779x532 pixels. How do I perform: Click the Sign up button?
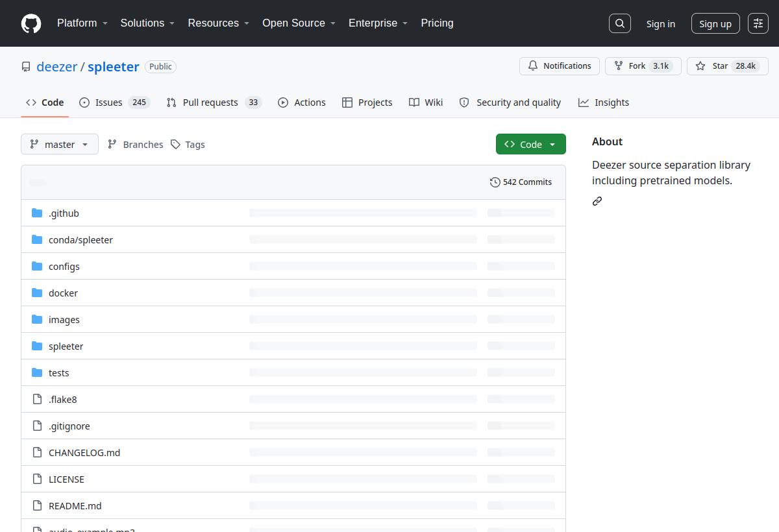click(x=715, y=24)
